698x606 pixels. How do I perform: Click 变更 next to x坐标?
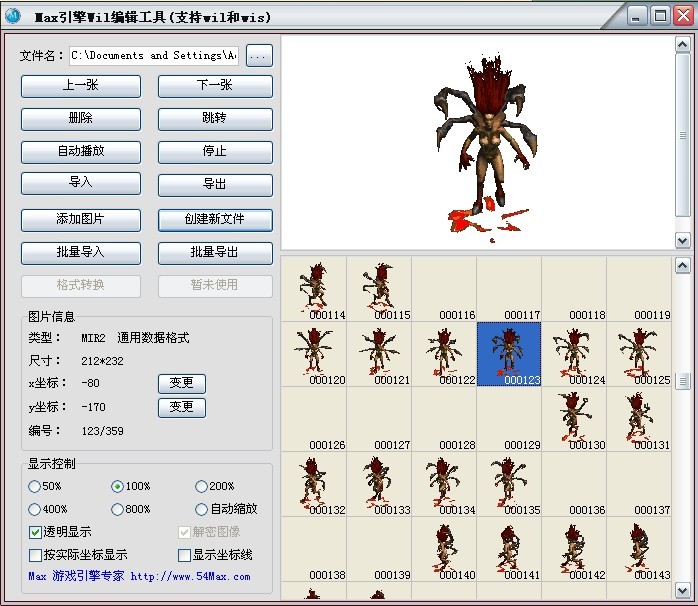pos(182,383)
